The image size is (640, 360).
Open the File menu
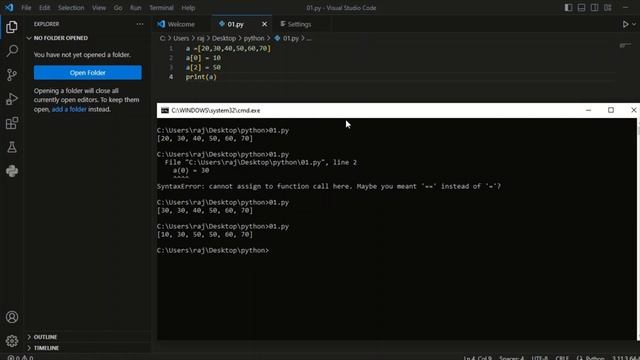pyautogui.click(x=26, y=8)
